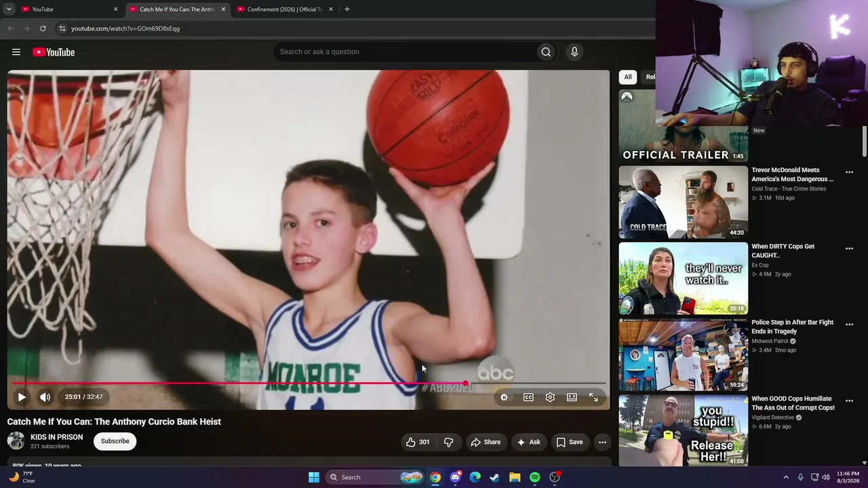The image size is (868, 488).
Task: Open options for When GOOD Cops video
Action: click(x=849, y=401)
